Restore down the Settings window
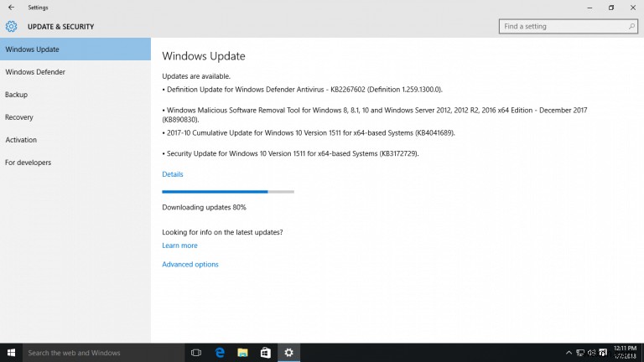Viewport: 644px width, 362px height. coord(611,8)
